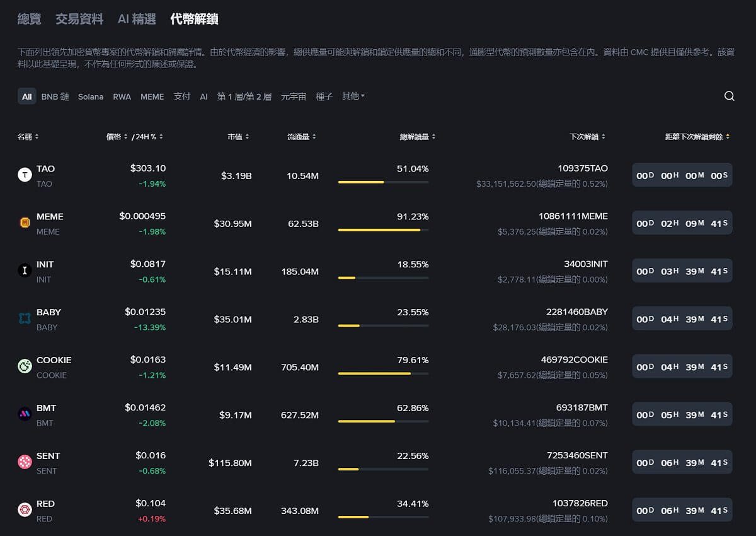Click INIT circulating supply 185.04M
Screen dimensions: 756x536
[300, 272]
